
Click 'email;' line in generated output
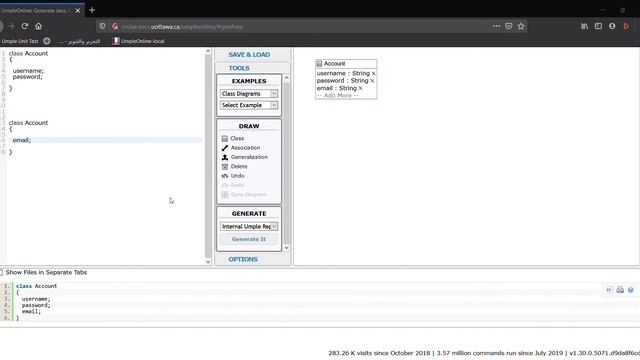pyautogui.click(x=31, y=311)
